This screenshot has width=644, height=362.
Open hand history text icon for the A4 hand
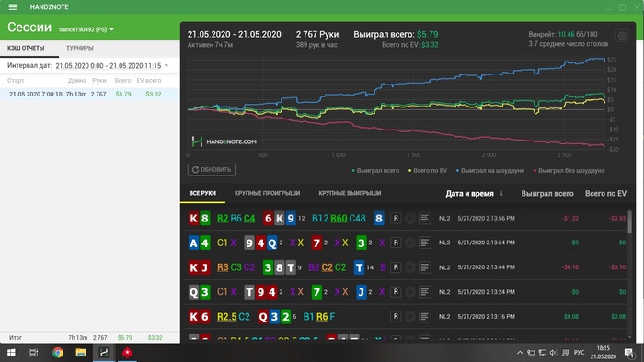pyautogui.click(x=425, y=243)
